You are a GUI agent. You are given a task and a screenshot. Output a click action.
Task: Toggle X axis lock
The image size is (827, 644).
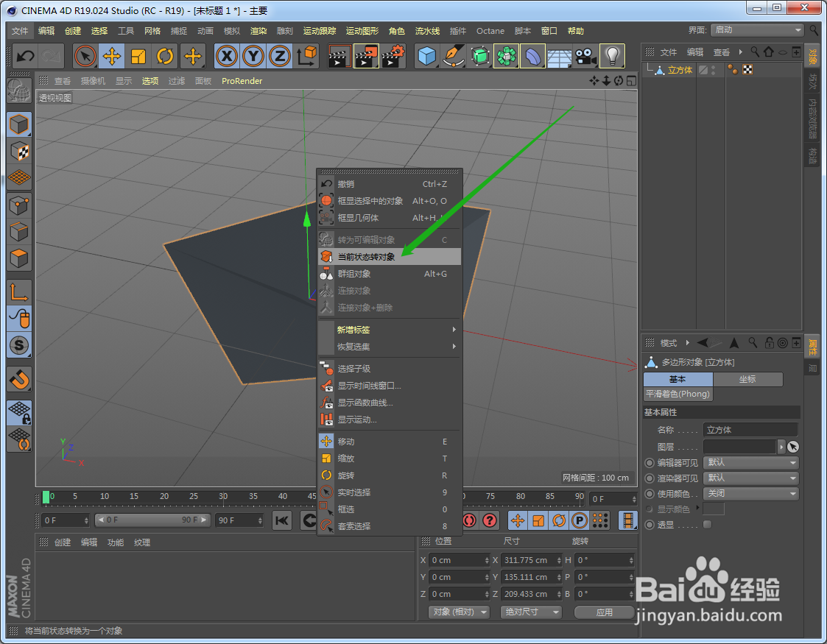(x=226, y=56)
